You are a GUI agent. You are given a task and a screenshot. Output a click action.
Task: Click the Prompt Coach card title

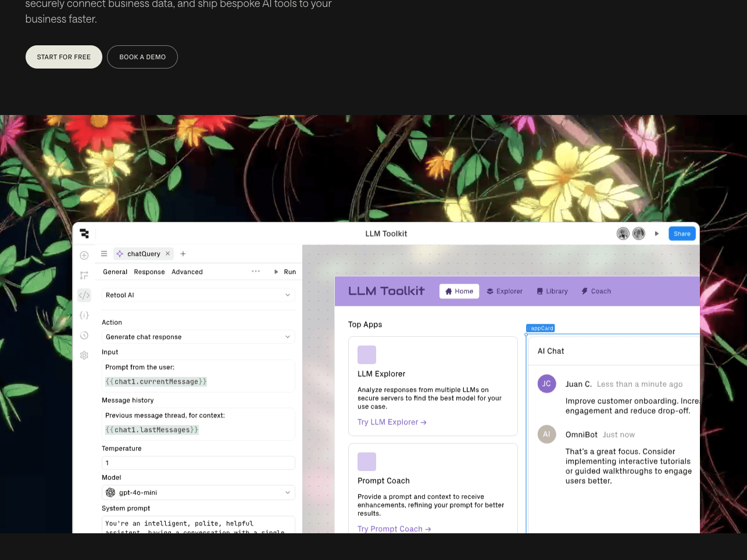[x=384, y=481]
